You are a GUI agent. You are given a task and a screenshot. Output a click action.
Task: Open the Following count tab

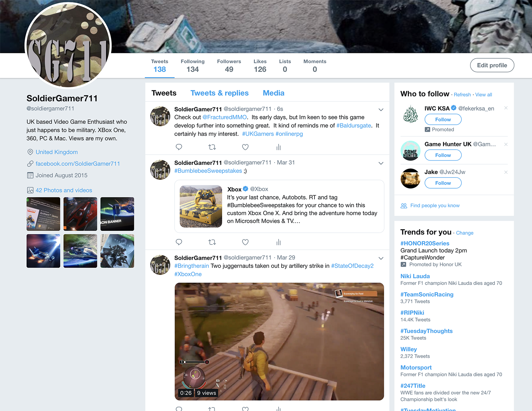coord(193,66)
